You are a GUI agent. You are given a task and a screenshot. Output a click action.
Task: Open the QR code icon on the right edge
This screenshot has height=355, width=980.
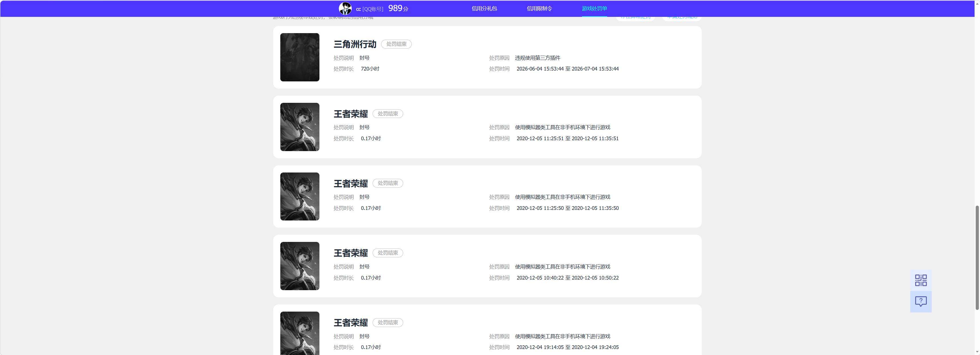[921, 280]
